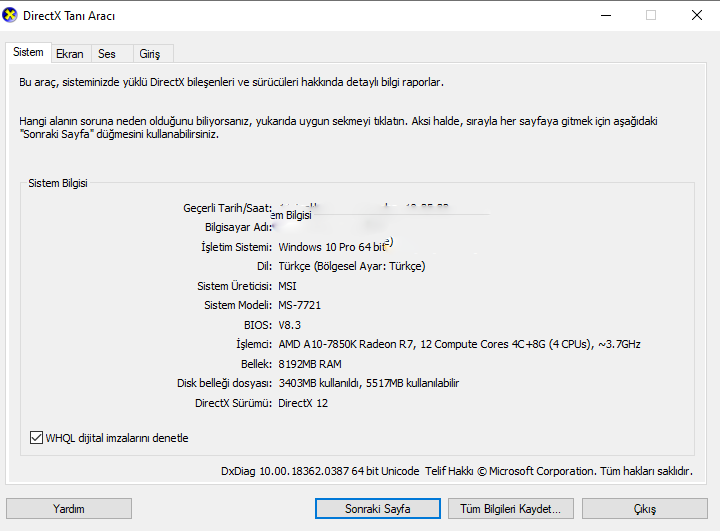720x531 pixels.
Task: Click the 'Geçerli Tarih/Saat:' label
Action: click(x=227, y=209)
